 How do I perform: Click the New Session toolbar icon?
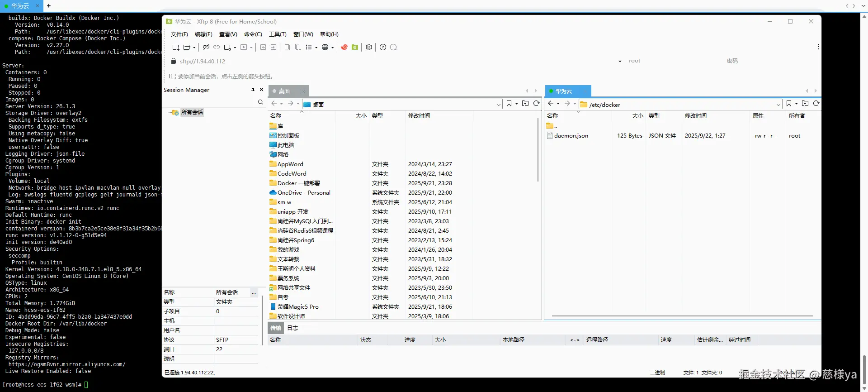[176, 47]
